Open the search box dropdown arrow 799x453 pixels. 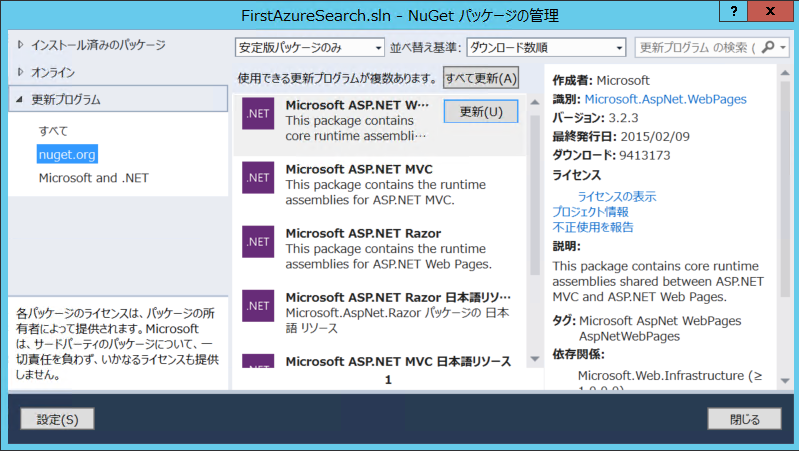(783, 48)
